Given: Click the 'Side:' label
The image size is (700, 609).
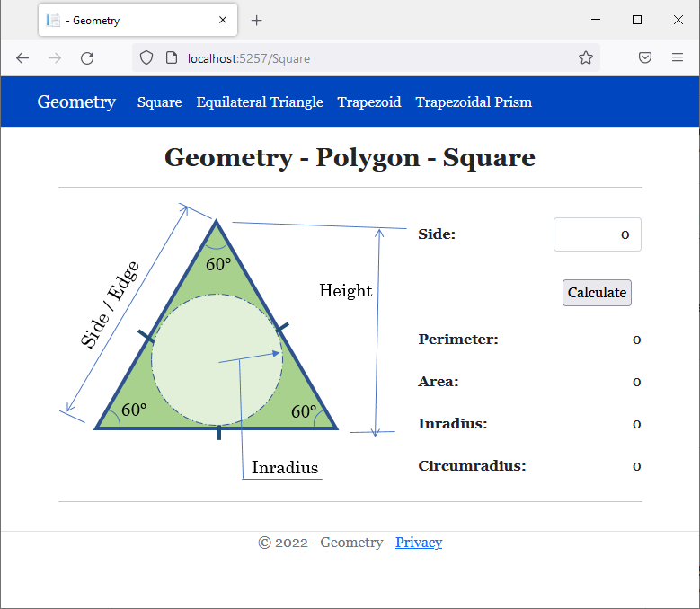Looking at the screenshot, I should (437, 234).
